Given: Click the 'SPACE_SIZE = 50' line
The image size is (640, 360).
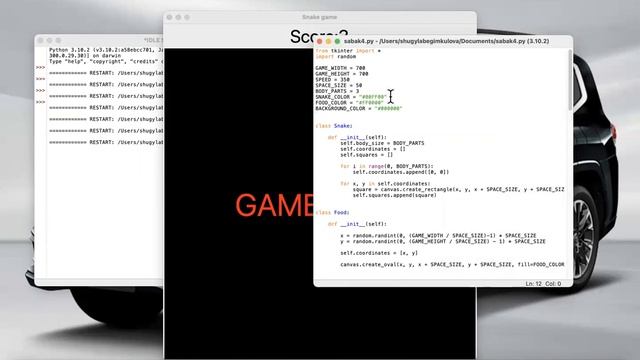Looking at the screenshot, I should click(x=338, y=85).
